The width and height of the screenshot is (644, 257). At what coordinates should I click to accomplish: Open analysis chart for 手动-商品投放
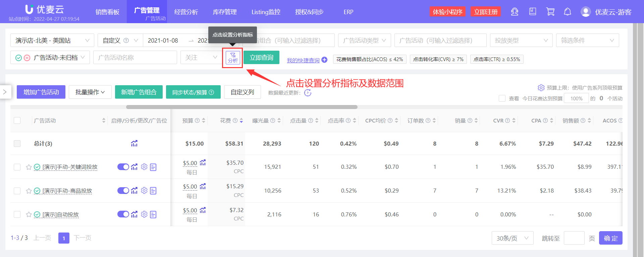pos(134,191)
